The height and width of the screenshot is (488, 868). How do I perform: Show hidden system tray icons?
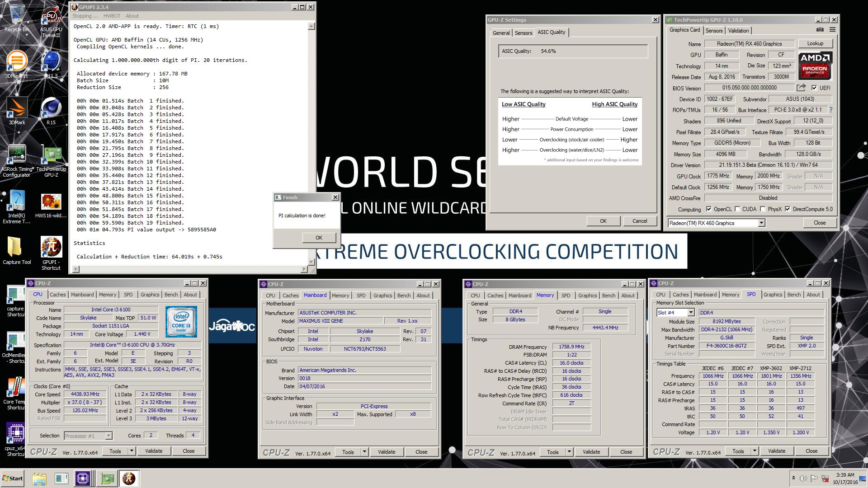(793, 478)
